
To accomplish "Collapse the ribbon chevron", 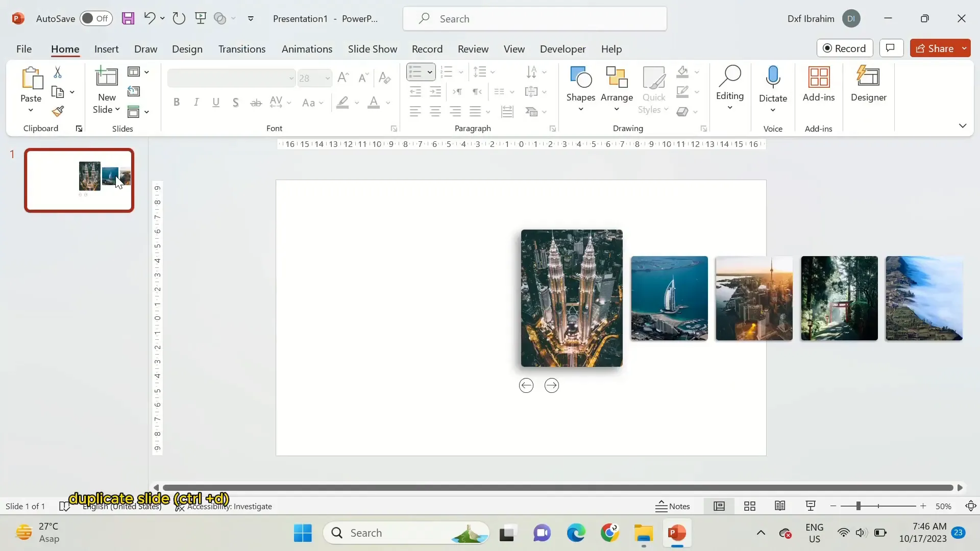I will (x=963, y=126).
